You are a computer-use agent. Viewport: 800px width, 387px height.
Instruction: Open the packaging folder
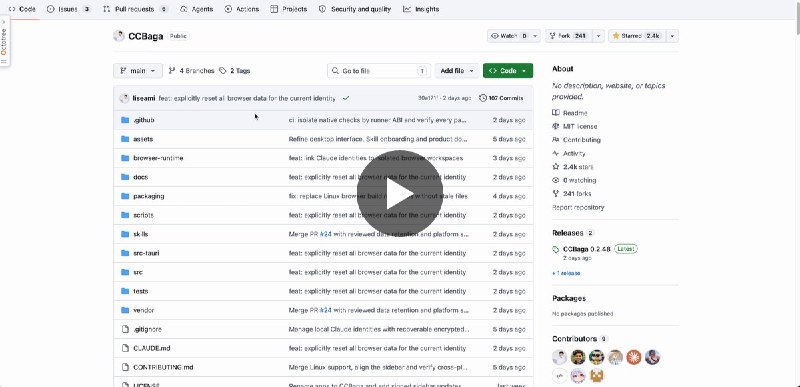click(x=148, y=196)
